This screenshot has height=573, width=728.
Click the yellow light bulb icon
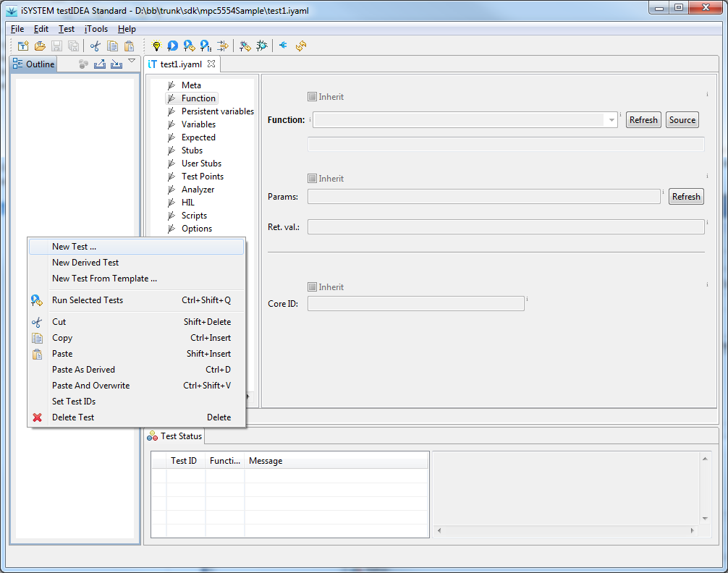156,46
